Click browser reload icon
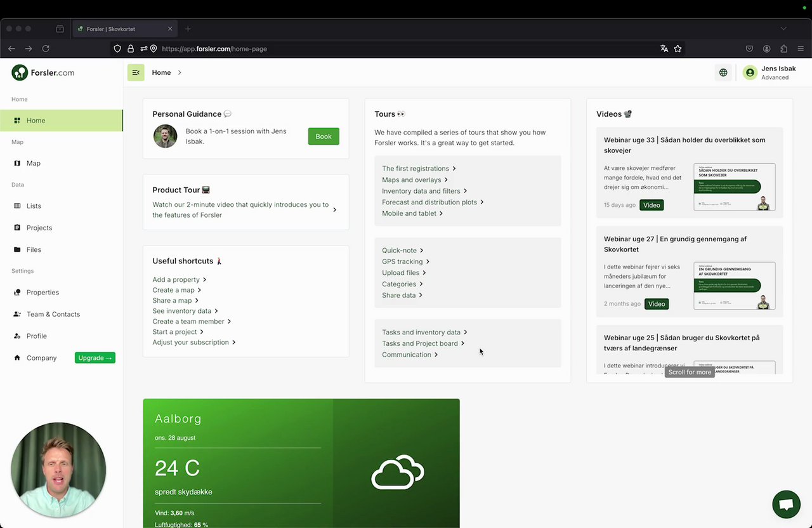Viewport: 812px width, 528px height. (x=46, y=48)
